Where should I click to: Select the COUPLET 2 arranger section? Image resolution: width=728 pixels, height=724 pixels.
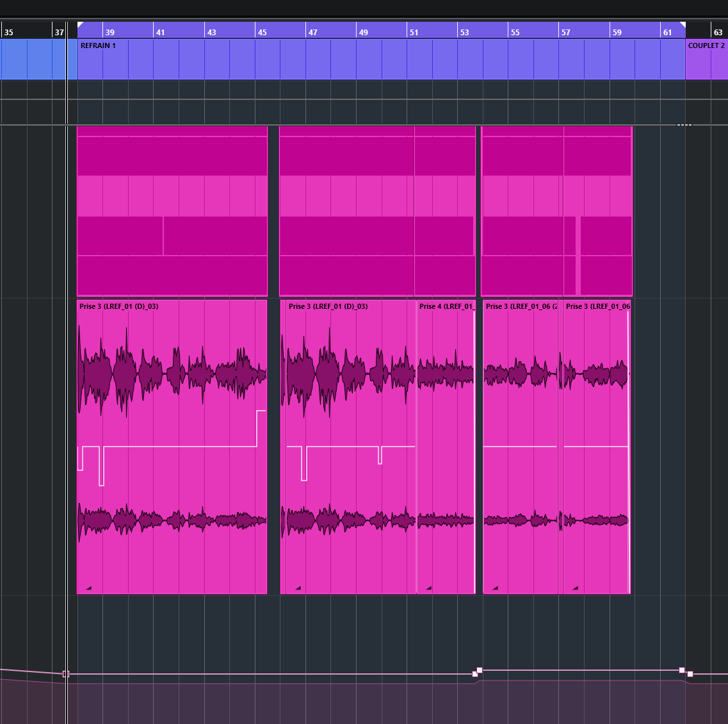[706, 60]
